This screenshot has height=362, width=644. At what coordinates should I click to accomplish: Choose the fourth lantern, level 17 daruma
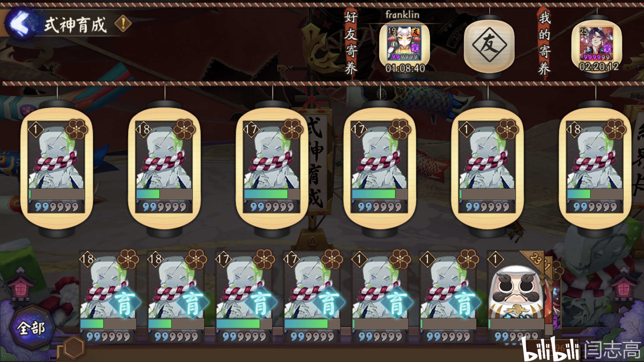pos(379,167)
